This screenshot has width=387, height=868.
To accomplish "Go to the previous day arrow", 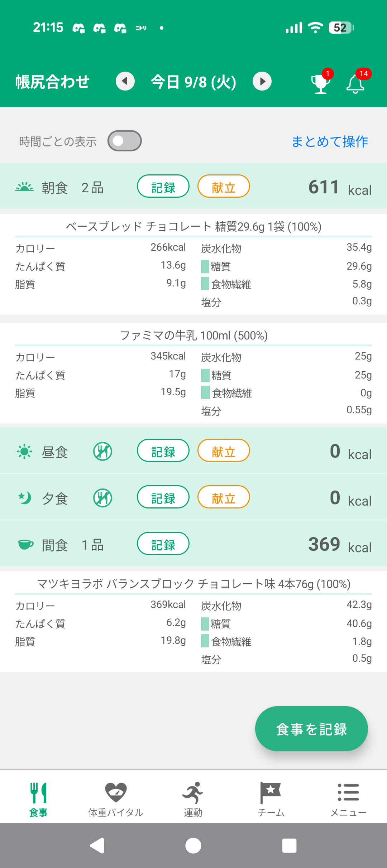I will click(x=125, y=81).
